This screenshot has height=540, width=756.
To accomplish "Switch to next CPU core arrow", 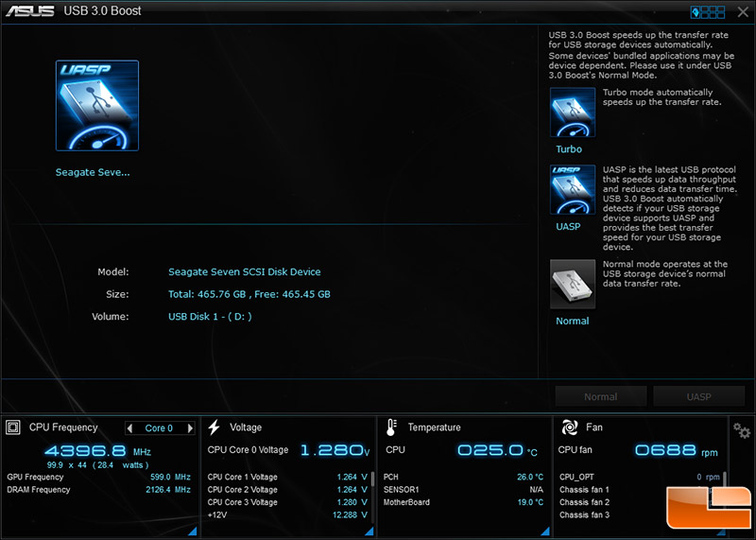I will (190, 428).
